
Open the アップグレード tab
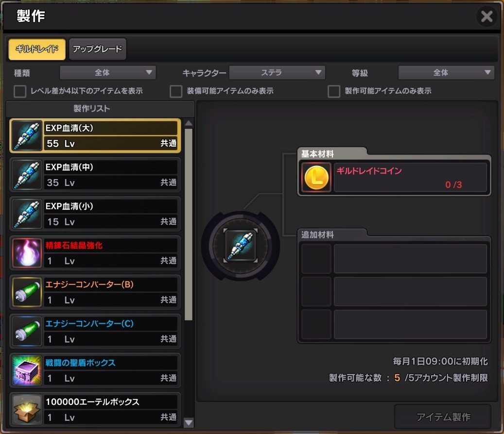coord(97,49)
